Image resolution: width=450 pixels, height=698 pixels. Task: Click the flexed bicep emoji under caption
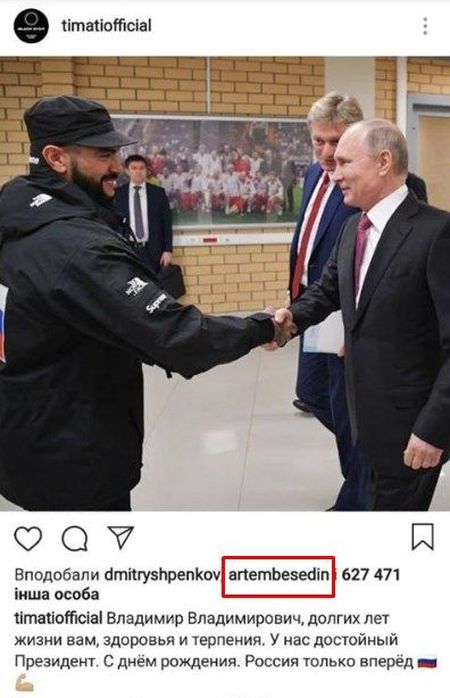(x=24, y=683)
